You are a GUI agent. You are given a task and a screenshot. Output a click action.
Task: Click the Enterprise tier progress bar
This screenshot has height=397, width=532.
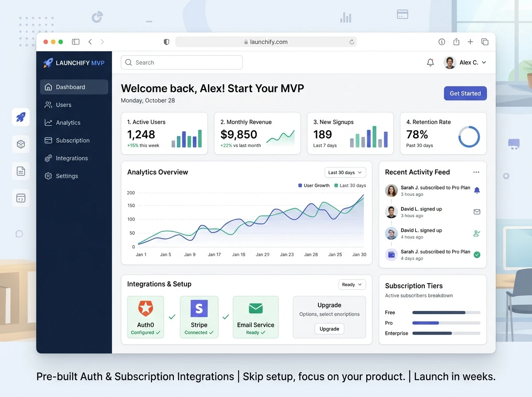[446, 333]
